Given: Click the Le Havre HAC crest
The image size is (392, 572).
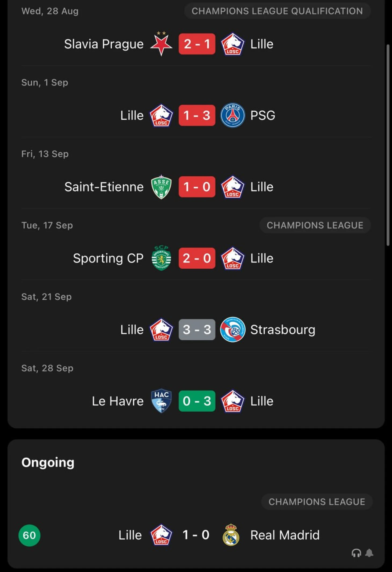Looking at the screenshot, I should pos(161,401).
